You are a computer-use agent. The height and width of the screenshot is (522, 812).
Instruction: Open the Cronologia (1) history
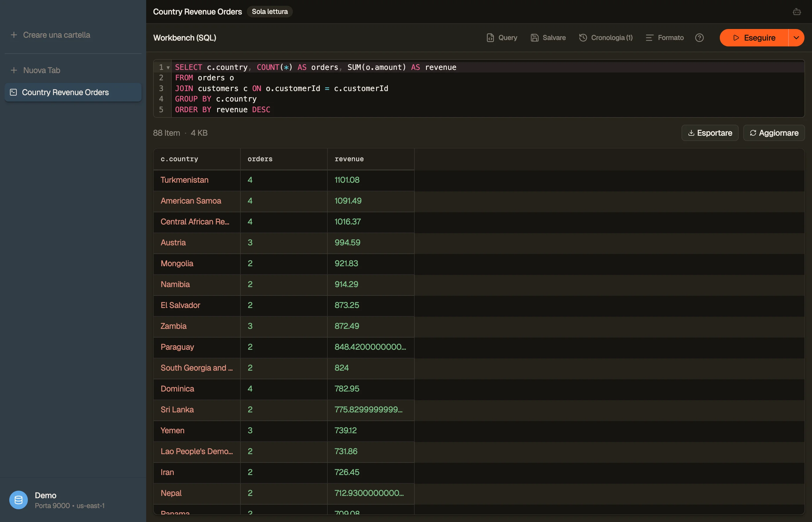(x=606, y=38)
